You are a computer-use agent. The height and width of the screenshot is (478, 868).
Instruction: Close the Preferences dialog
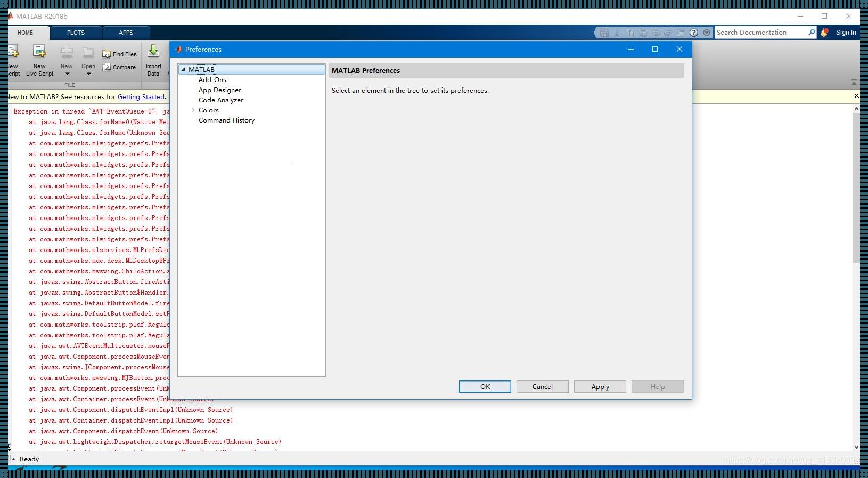pos(679,49)
